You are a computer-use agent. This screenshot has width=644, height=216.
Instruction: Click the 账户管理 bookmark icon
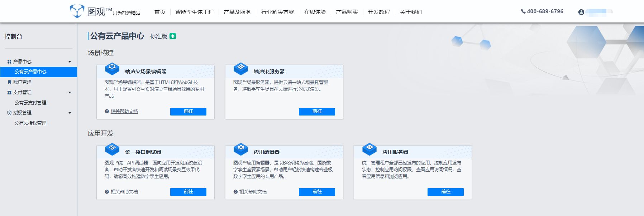(9, 82)
